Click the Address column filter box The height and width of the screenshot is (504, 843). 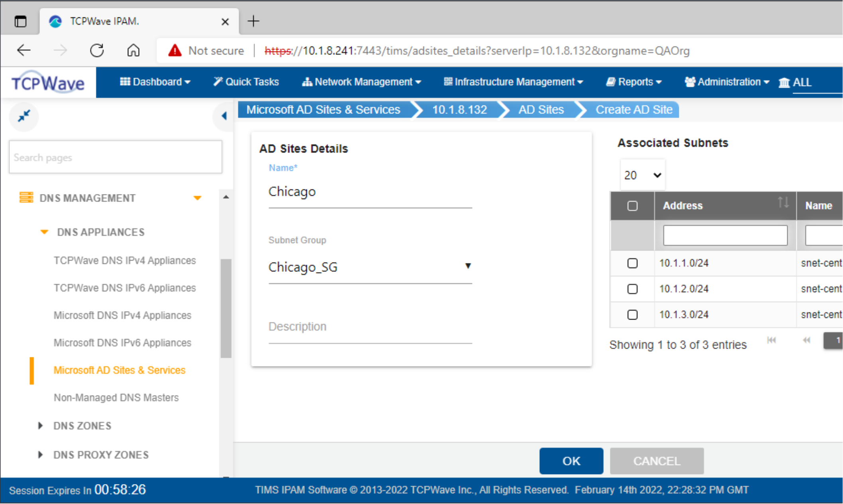click(725, 235)
